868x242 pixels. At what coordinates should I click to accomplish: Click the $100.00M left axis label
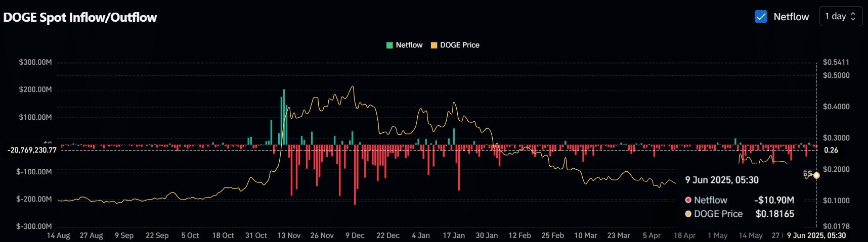pyautogui.click(x=35, y=117)
